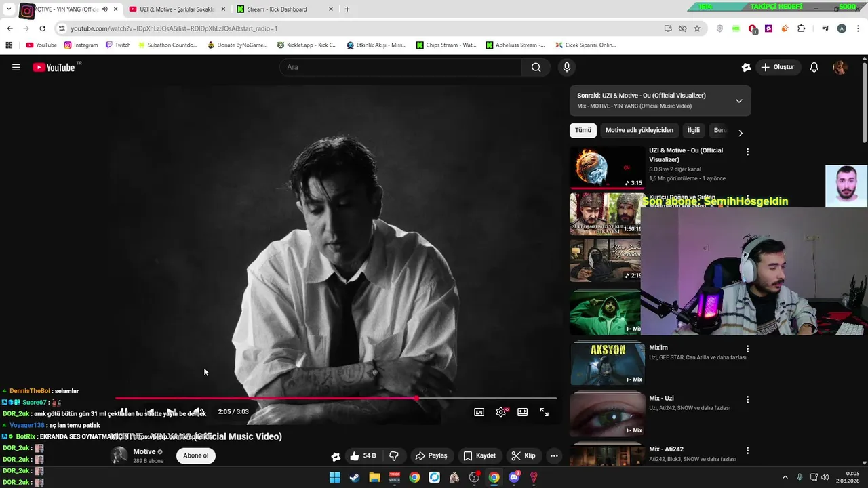Like the video with thumbs up
Viewport: 868px width, 488px height.
click(362, 456)
